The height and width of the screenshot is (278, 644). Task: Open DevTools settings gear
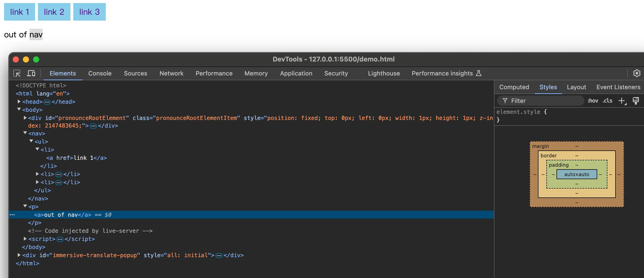pyautogui.click(x=637, y=73)
